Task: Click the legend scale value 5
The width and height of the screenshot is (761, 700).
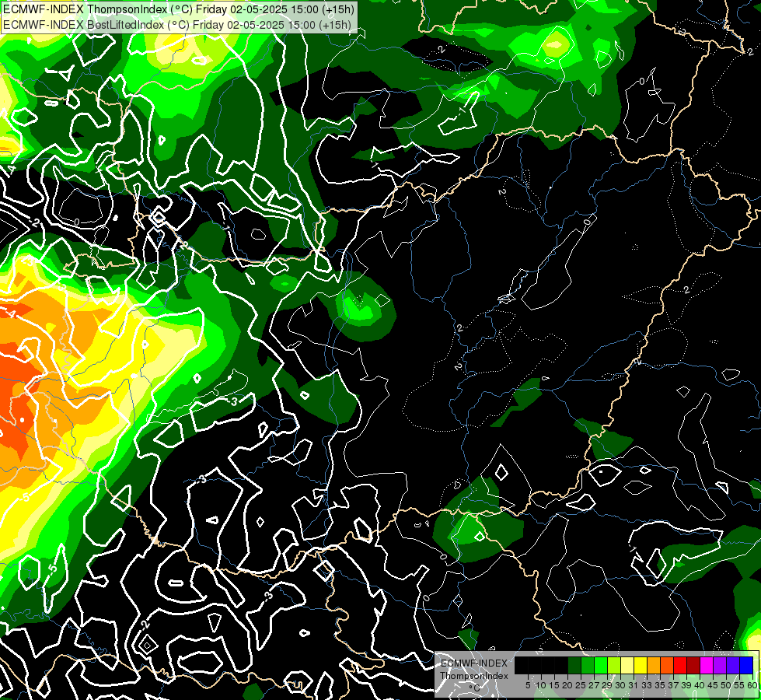Action: [528, 685]
